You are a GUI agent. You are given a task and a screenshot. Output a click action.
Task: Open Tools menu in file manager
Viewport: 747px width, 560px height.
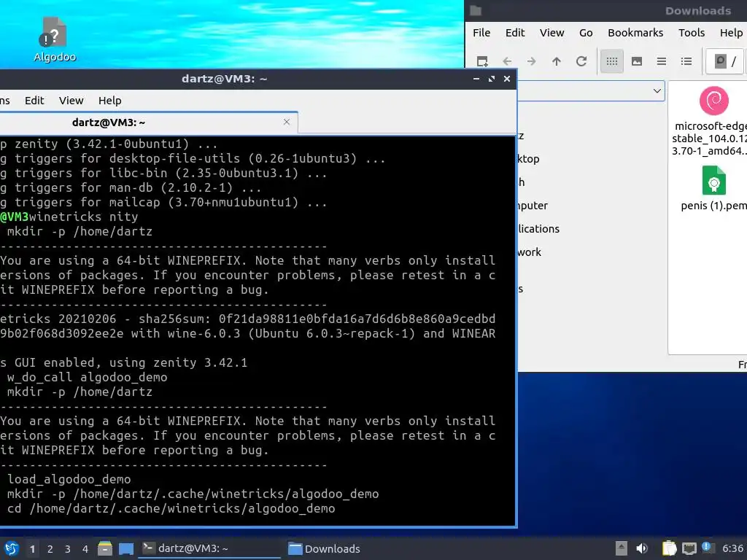coord(692,33)
